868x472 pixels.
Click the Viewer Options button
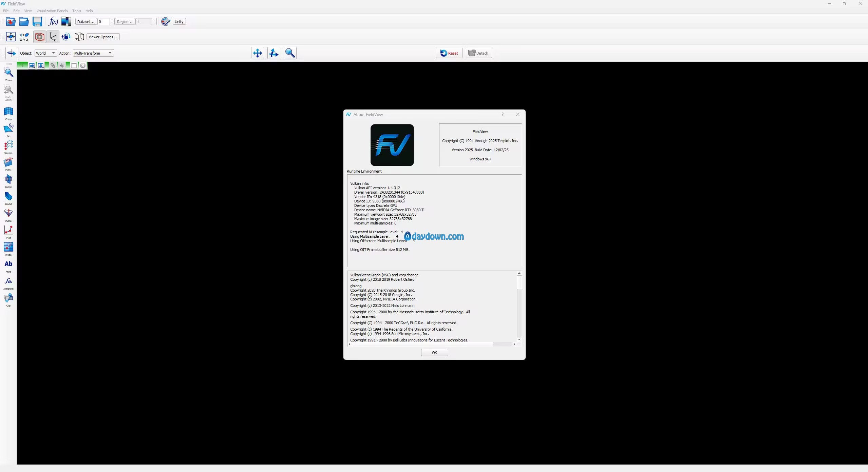point(103,37)
